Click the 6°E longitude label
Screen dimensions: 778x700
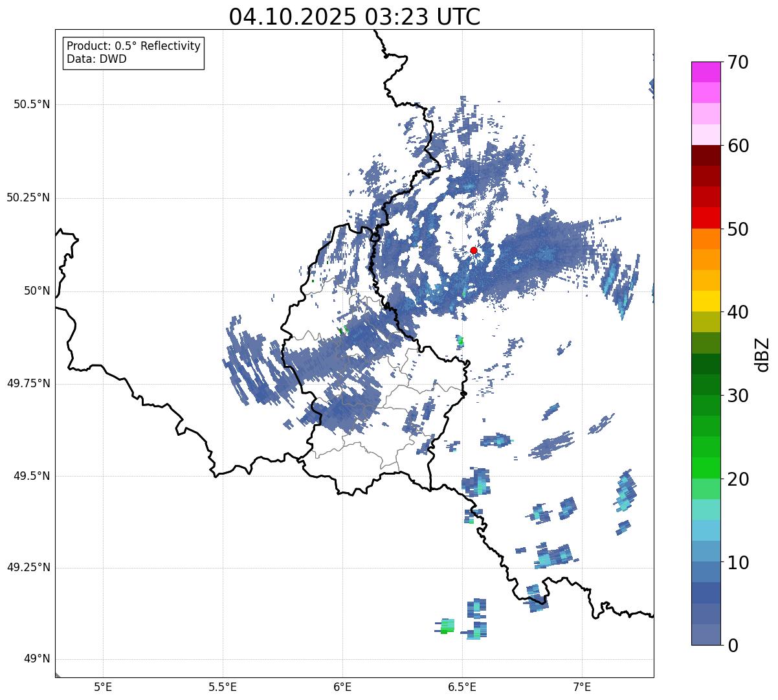pos(342,687)
